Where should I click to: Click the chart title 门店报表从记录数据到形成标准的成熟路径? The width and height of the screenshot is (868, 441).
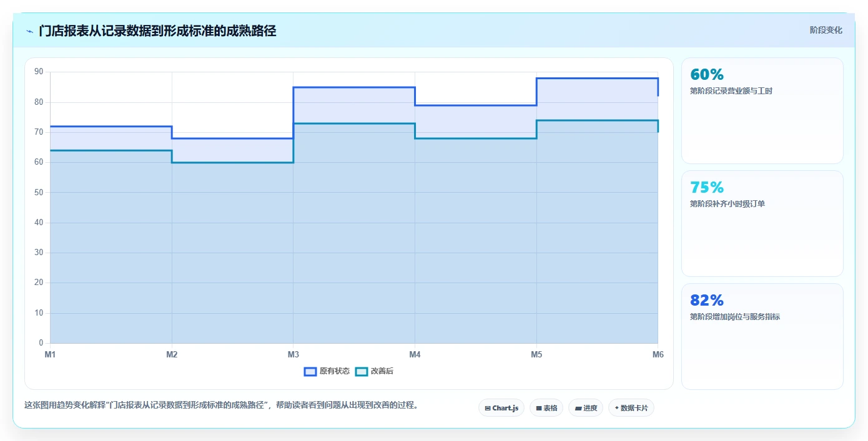[x=157, y=31]
